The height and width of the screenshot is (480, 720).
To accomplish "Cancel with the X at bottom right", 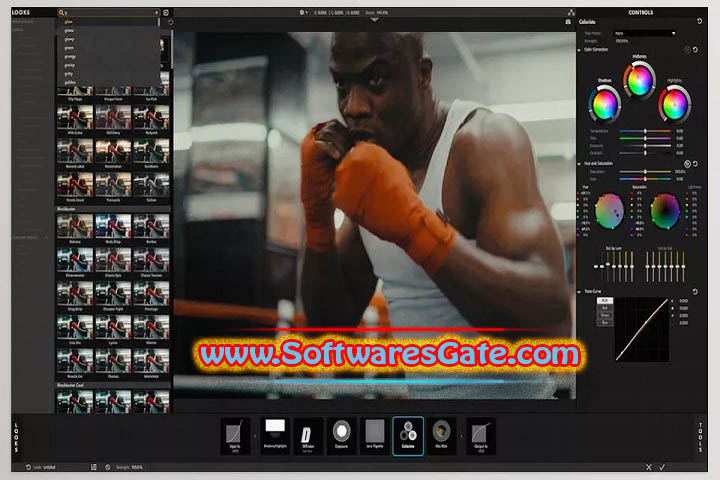I will tap(648, 467).
